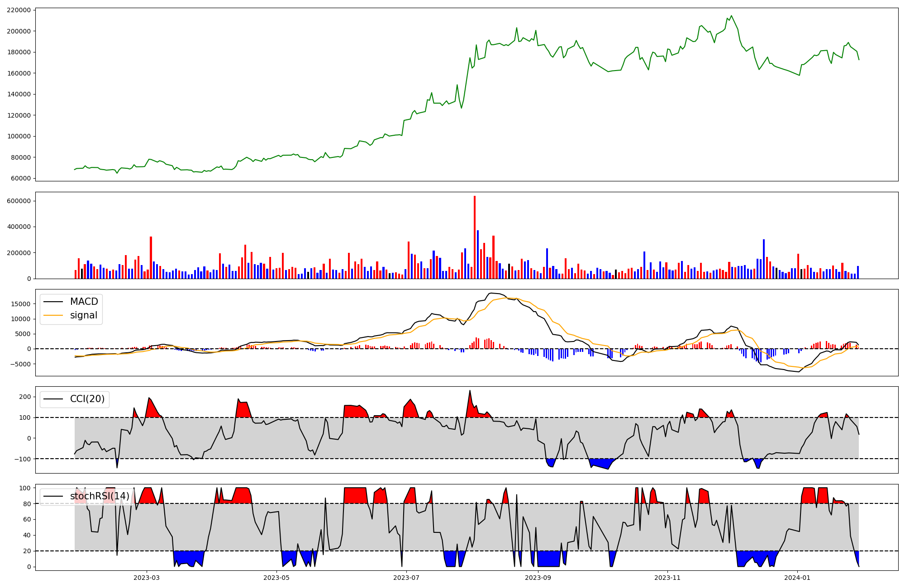Click the CCI(20) legend label

(x=87, y=399)
